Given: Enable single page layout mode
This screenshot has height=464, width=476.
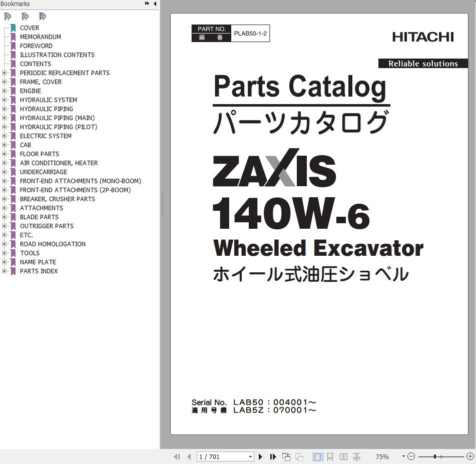Looking at the screenshot, I should pyautogui.click(x=317, y=456).
